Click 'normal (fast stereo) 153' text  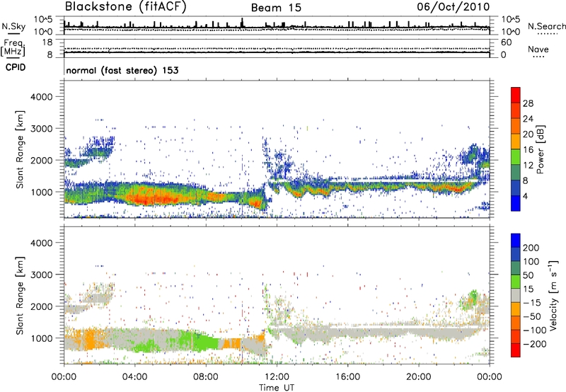coord(122,71)
